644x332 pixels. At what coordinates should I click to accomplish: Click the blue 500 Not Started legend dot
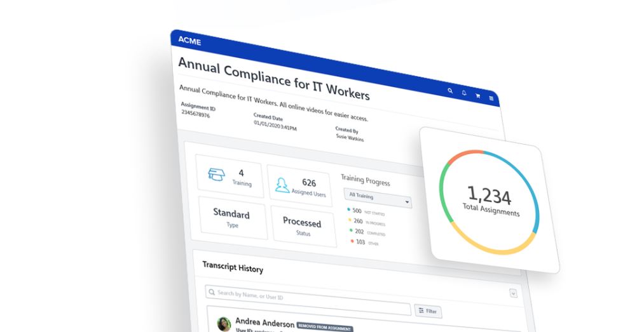(x=348, y=209)
